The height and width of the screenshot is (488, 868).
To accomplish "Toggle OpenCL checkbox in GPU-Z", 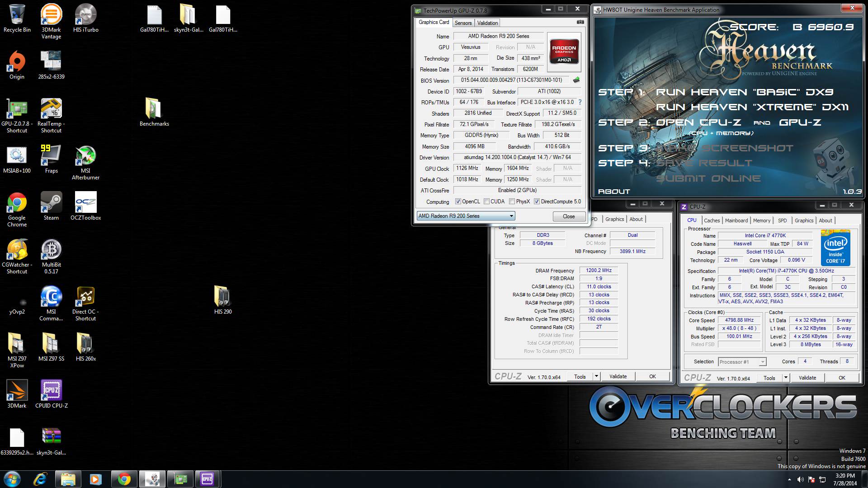I will (458, 202).
